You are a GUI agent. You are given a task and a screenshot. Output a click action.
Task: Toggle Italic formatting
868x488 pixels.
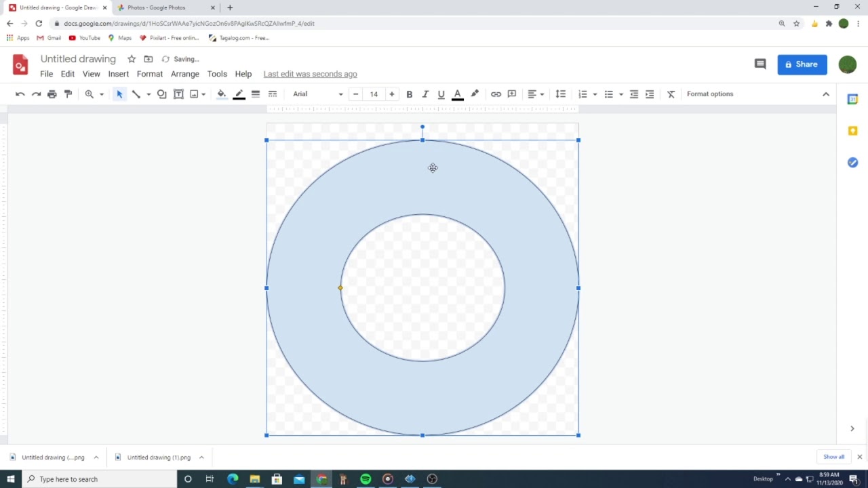(425, 94)
